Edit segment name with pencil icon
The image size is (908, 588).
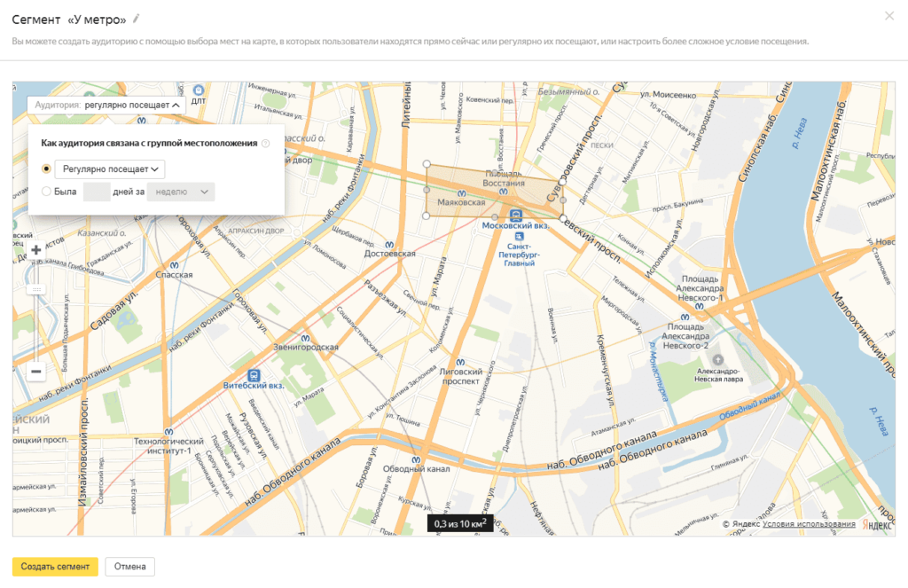136,19
